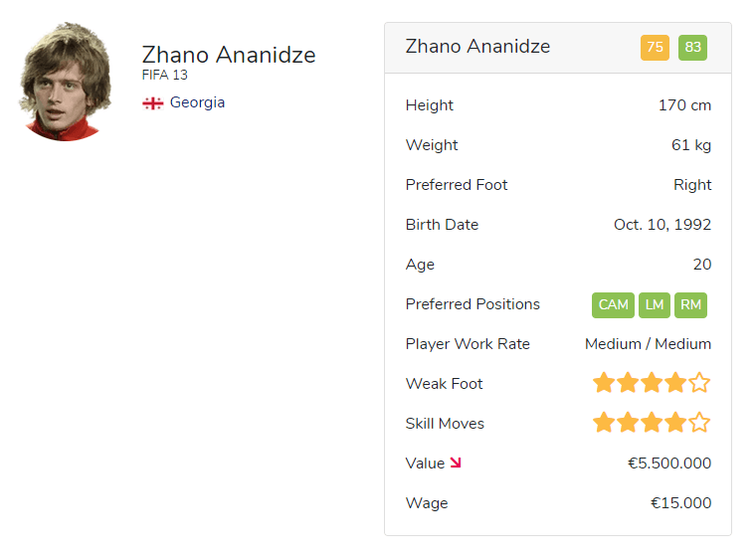Click the first Skill Moves star
Image resolution: width=756 pixels, height=557 pixels.
[x=604, y=423]
